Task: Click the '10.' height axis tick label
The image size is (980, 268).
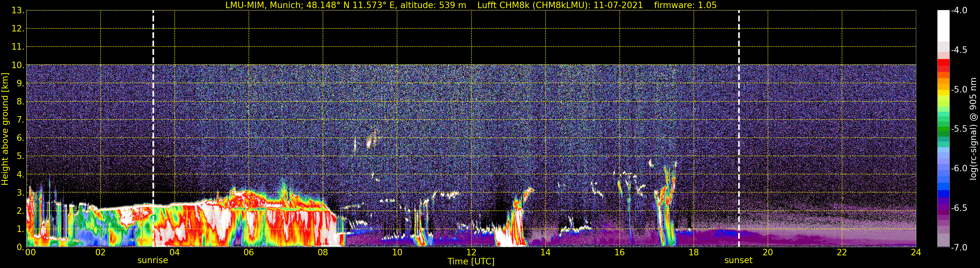Action: [18, 65]
